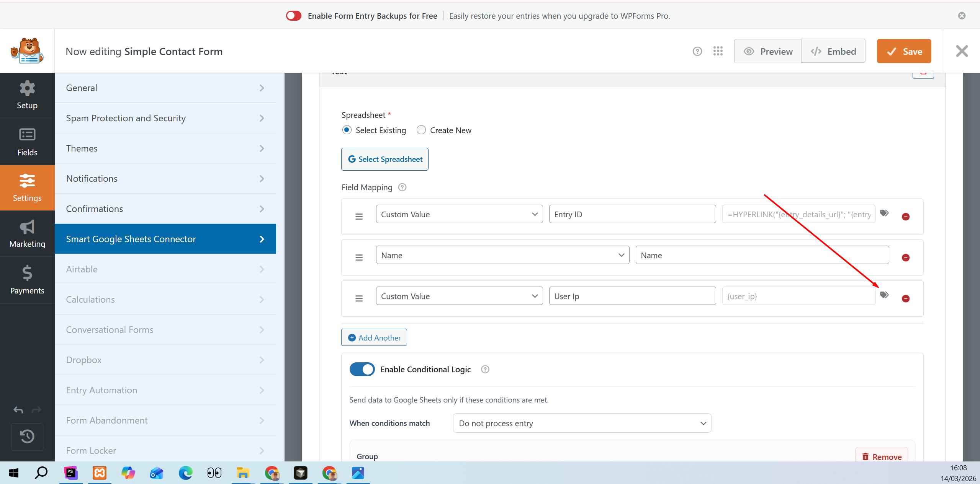The width and height of the screenshot is (980, 484).
Task: Open Microsoft Edge from the taskbar
Action: tap(186, 473)
